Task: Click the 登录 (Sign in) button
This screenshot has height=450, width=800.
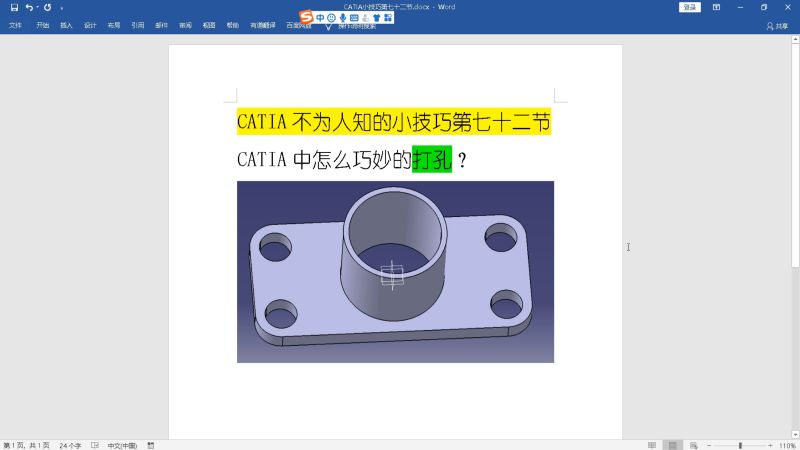Action: [689, 7]
